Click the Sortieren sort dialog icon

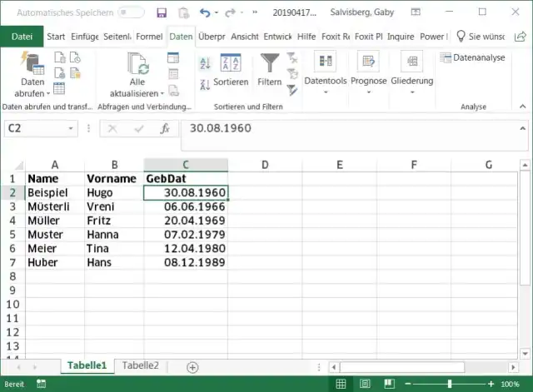coord(230,65)
